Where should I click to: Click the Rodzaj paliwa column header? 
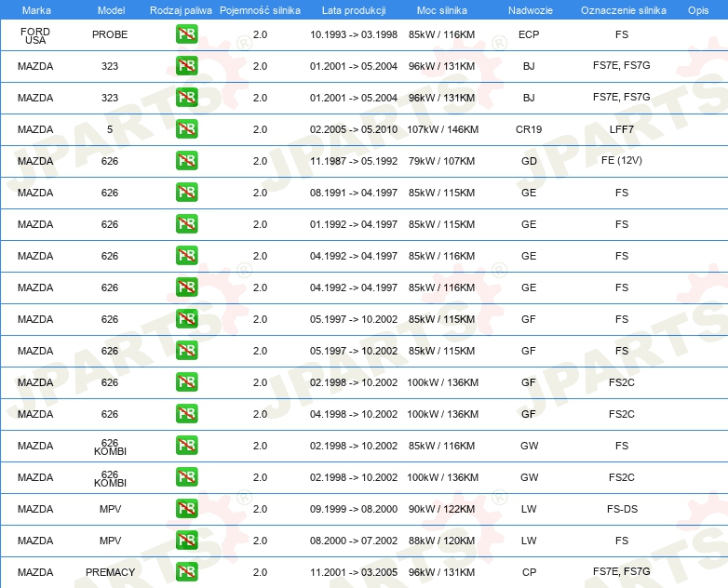(181, 10)
